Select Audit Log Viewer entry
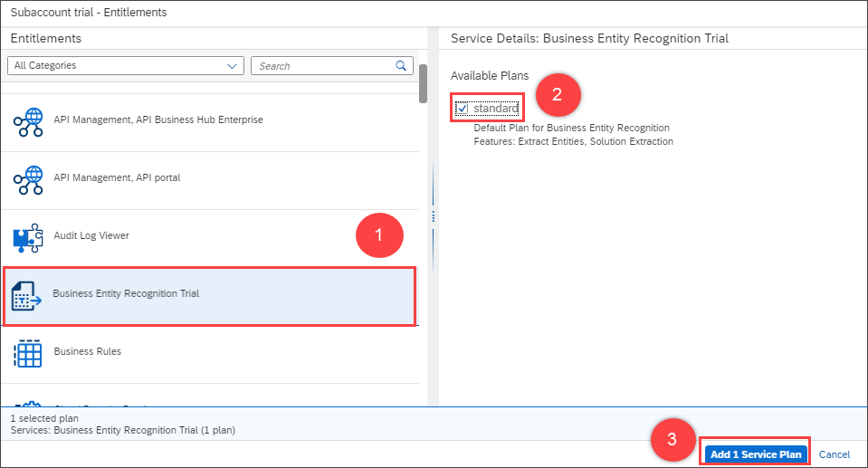Image resolution: width=868 pixels, height=468 pixels. click(x=210, y=238)
